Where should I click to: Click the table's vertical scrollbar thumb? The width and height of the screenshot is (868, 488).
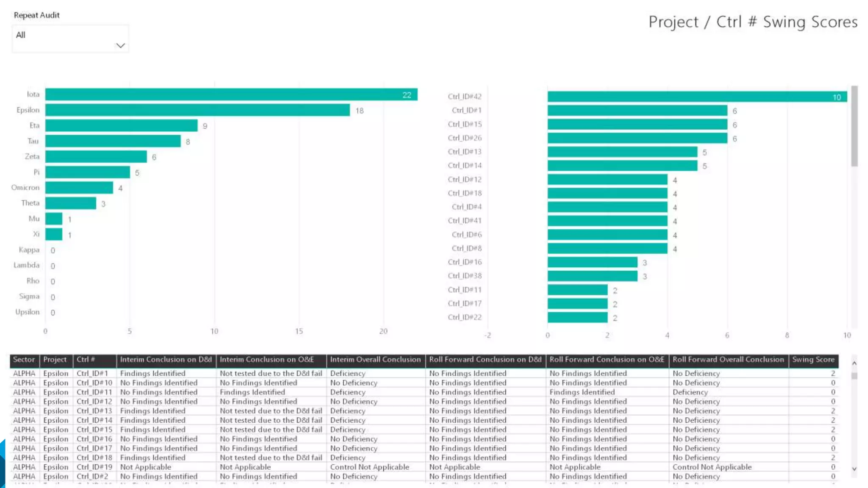[854, 376]
